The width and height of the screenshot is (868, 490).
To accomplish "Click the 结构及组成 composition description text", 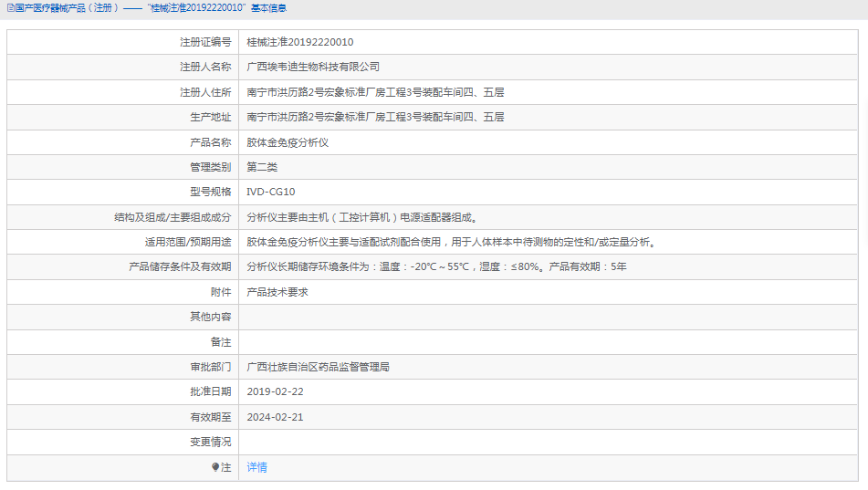I will [362, 217].
